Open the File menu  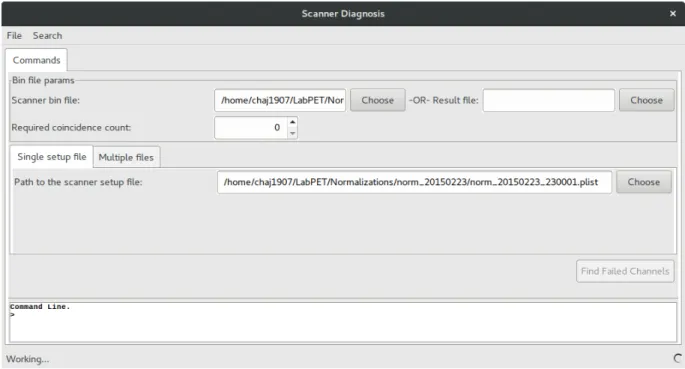click(x=14, y=35)
